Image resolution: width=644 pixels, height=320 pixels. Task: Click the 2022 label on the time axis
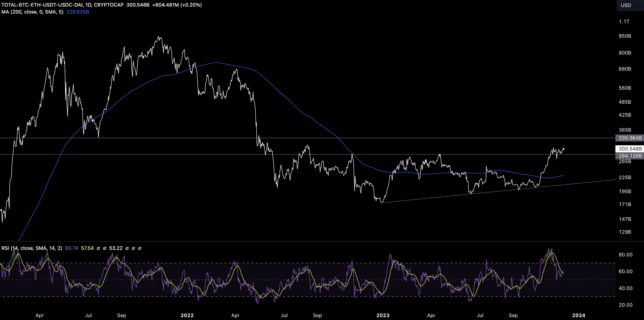[x=187, y=315]
